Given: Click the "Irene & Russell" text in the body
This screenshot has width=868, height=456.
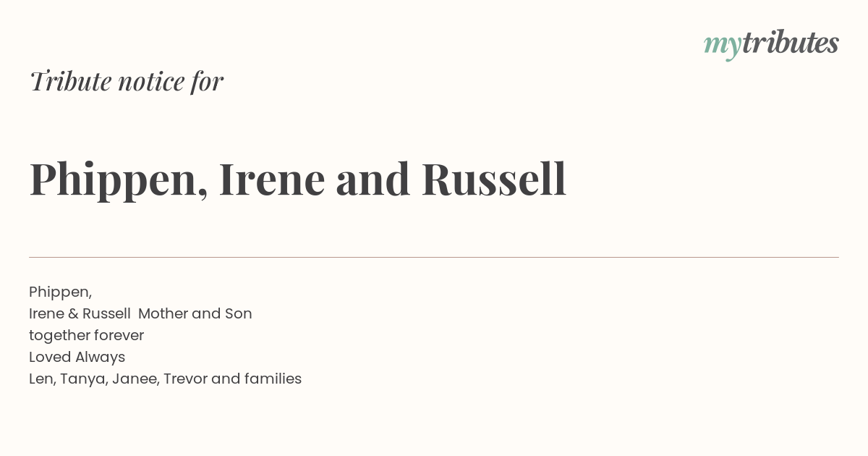Looking at the screenshot, I should [80, 313].
